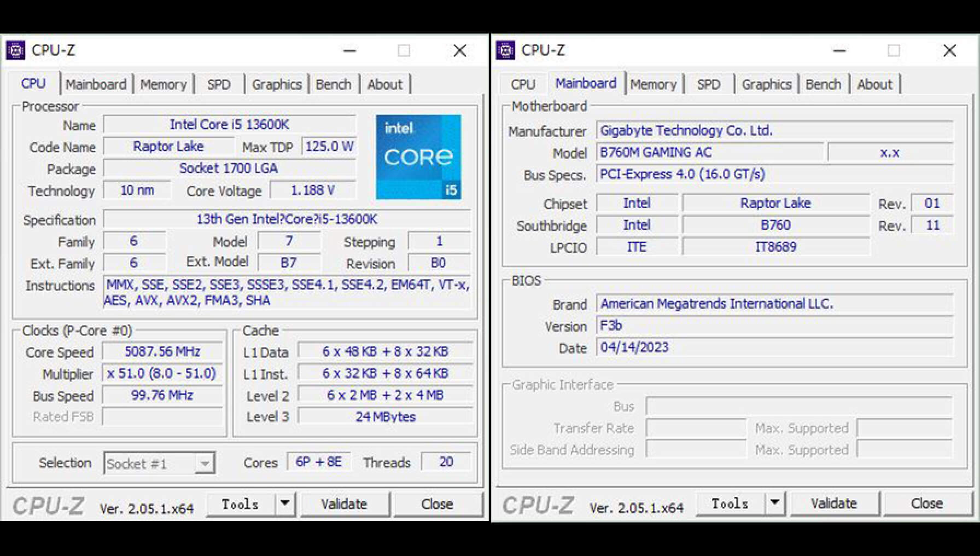Click Validate in the left window
980x556 pixels.
[345, 504]
